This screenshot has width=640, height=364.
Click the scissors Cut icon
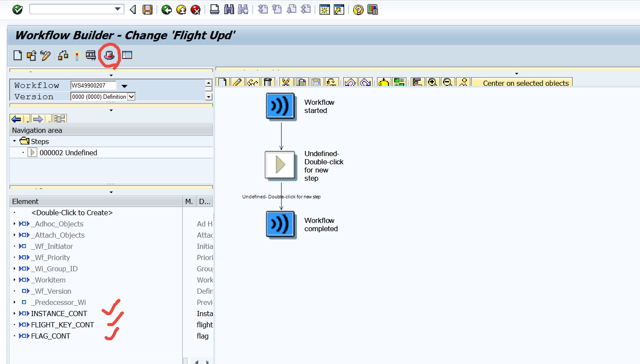pos(286,82)
